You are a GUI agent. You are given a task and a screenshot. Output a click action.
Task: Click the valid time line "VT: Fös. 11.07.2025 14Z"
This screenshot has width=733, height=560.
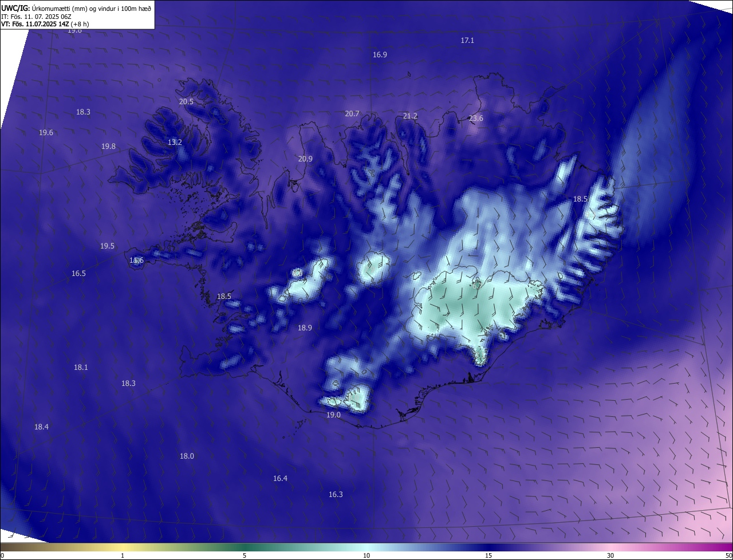(34, 24)
